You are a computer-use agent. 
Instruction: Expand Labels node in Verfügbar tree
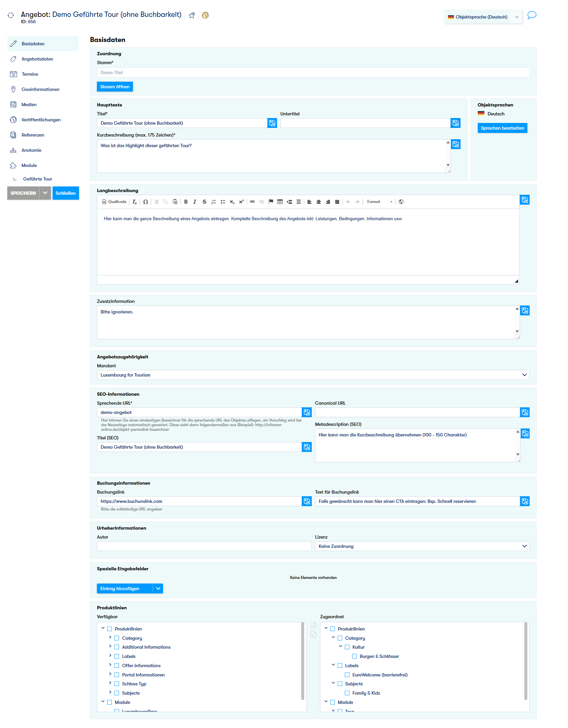point(110,656)
